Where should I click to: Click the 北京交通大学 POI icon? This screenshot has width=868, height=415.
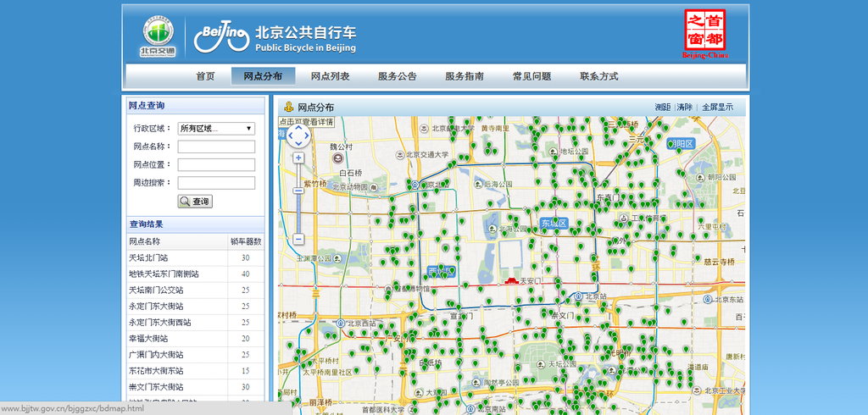pos(401,155)
